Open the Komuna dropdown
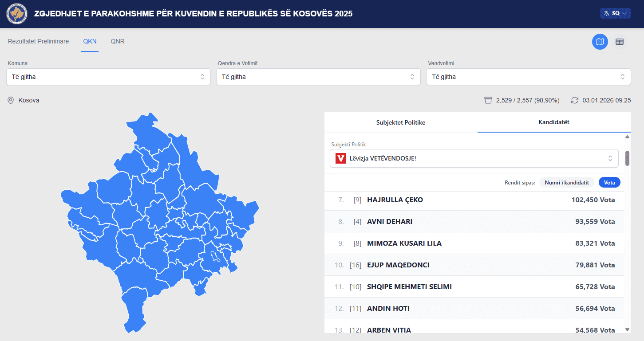The width and height of the screenshot is (644, 341). (108, 77)
